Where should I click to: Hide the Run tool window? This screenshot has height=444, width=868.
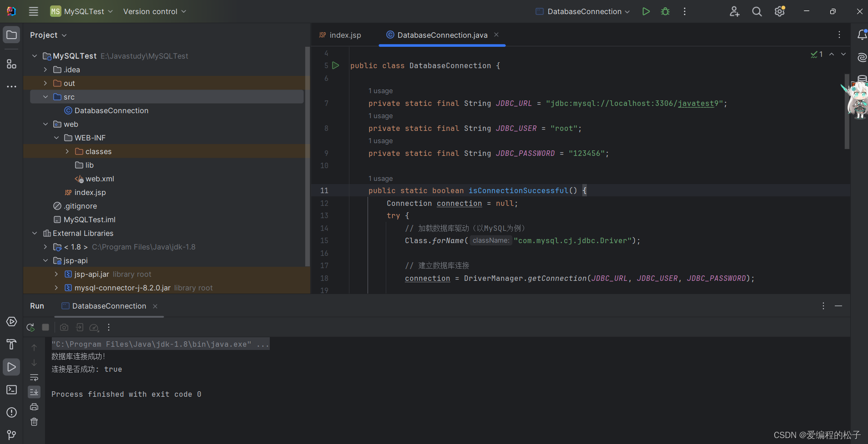coord(838,306)
